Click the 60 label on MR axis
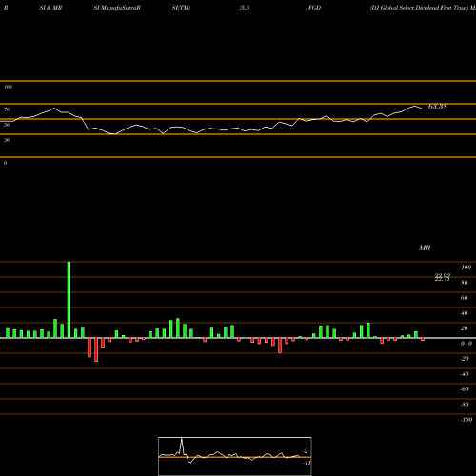Viewport: 476px width, 476px height. 465,298
